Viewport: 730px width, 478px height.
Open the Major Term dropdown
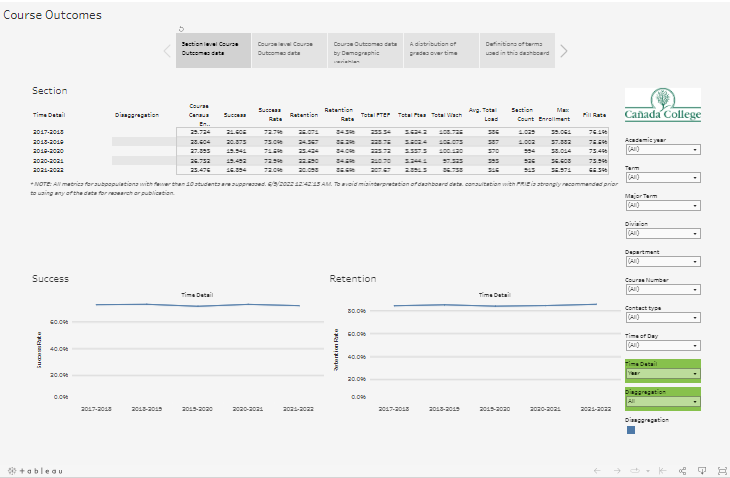pyautogui.click(x=663, y=205)
